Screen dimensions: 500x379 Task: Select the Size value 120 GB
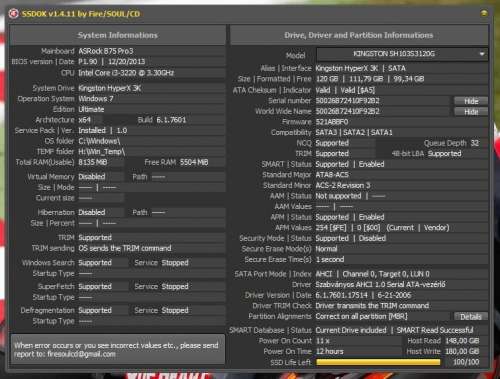[327, 79]
